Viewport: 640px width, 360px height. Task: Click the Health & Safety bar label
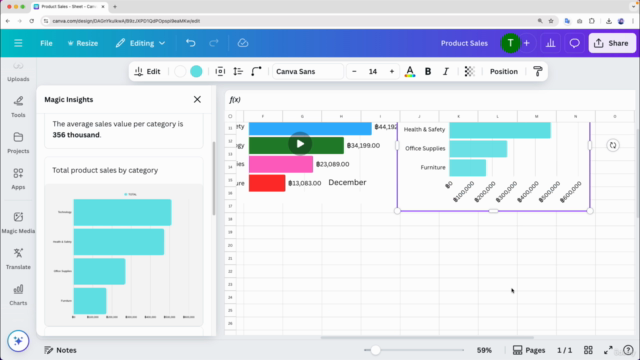[424, 129]
